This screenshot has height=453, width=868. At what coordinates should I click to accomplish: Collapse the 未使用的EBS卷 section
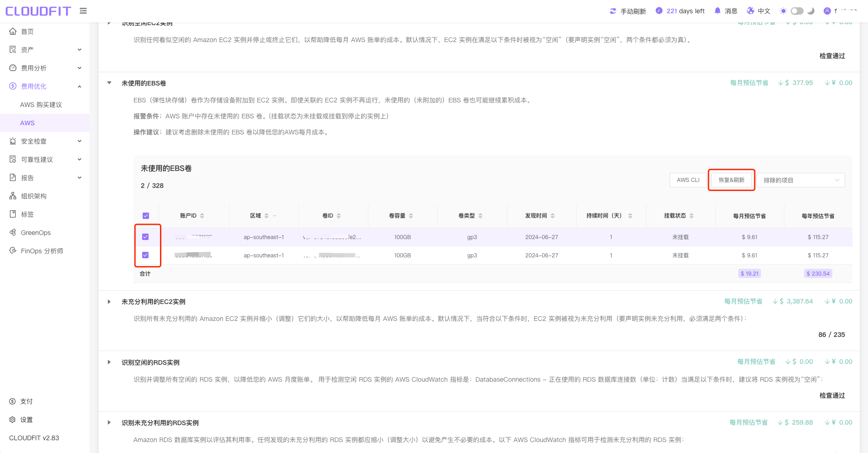pyautogui.click(x=109, y=83)
